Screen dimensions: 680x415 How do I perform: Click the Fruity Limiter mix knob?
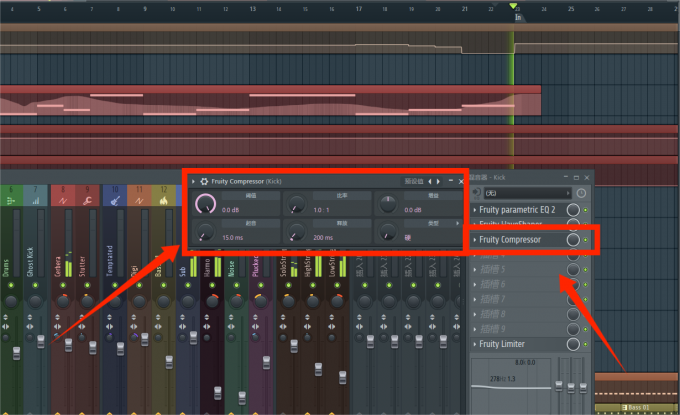(x=573, y=344)
